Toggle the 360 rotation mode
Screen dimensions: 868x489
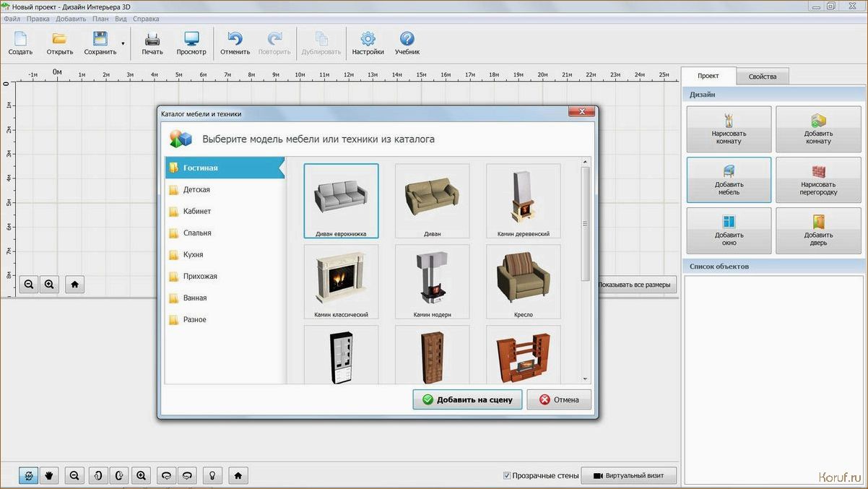click(29, 475)
